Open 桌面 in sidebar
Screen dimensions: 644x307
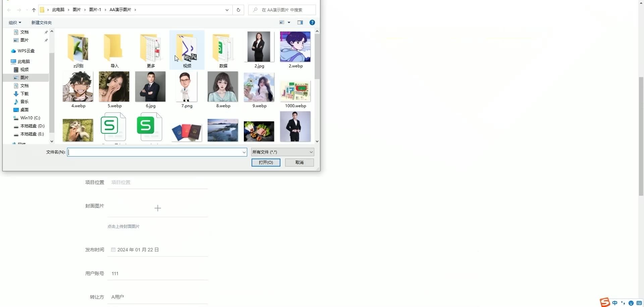24,110
